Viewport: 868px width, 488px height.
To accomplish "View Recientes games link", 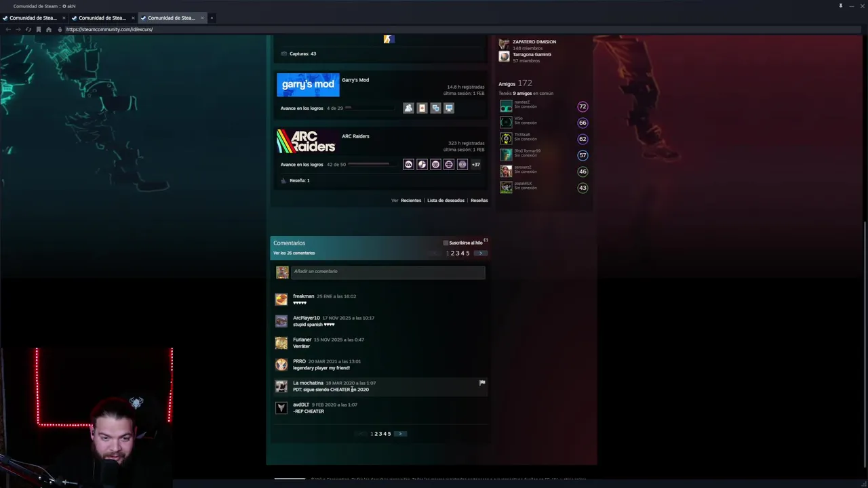I will (x=411, y=201).
